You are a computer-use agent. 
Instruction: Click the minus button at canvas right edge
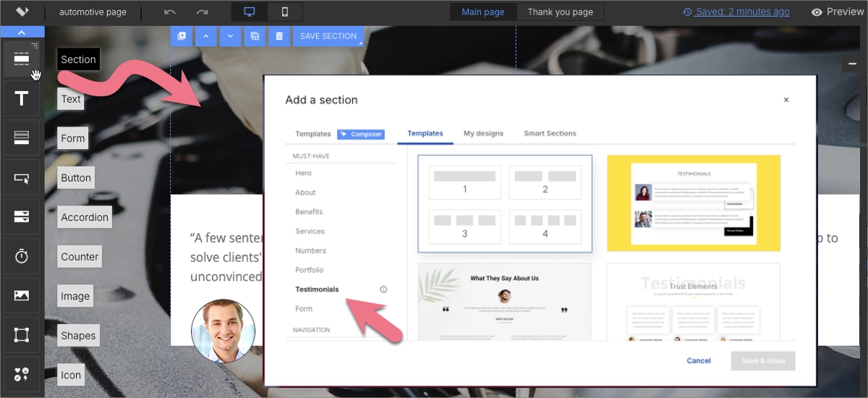pyautogui.click(x=852, y=64)
